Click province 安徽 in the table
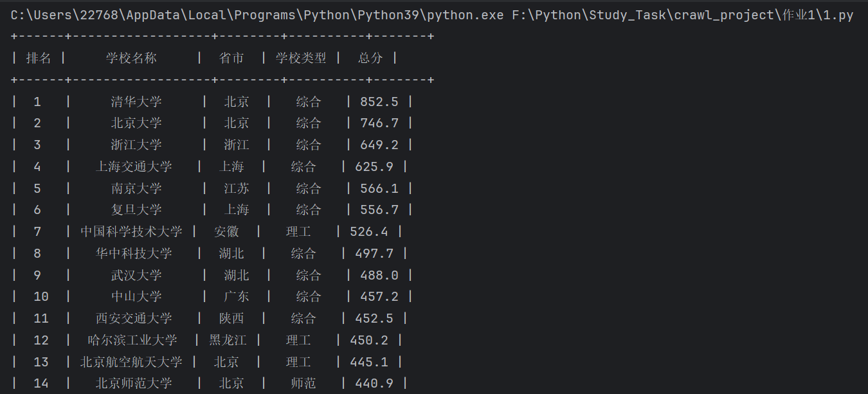 coord(226,231)
